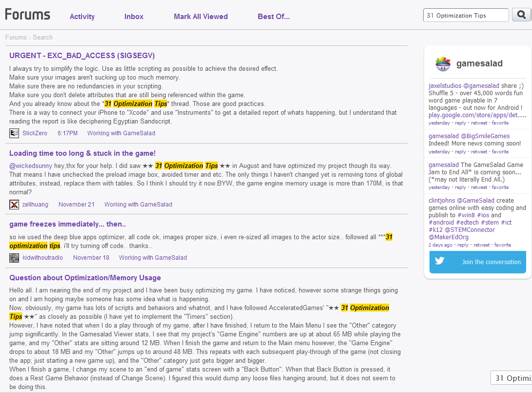Image resolution: width=532 pixels, height=393 pixels.
Task: Open the November 18 post date
Action: click(91, 258)
